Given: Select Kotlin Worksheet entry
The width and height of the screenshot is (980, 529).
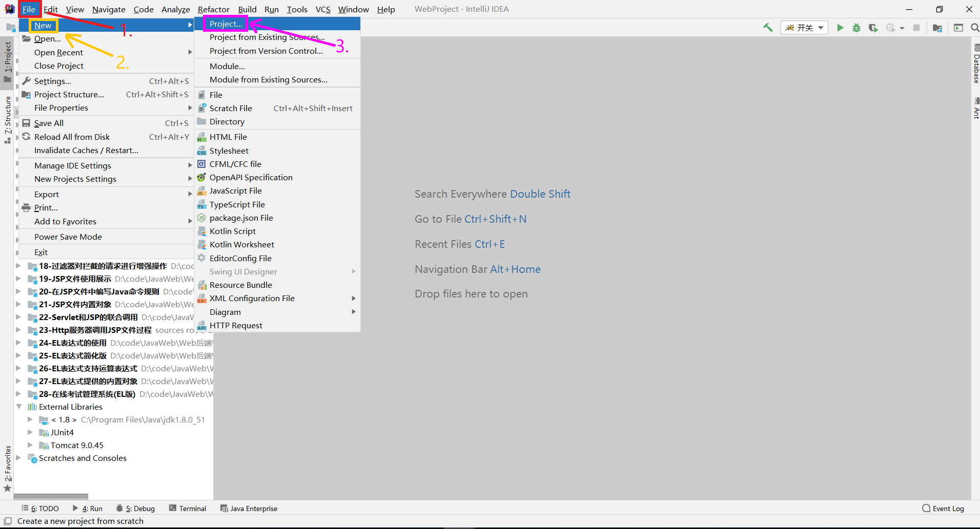Looking at the screenshot, I should point(277,244).
